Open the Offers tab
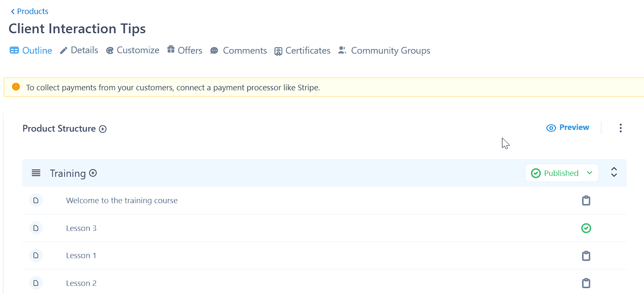This screenshot has width=644, height=294. (185, 50)
